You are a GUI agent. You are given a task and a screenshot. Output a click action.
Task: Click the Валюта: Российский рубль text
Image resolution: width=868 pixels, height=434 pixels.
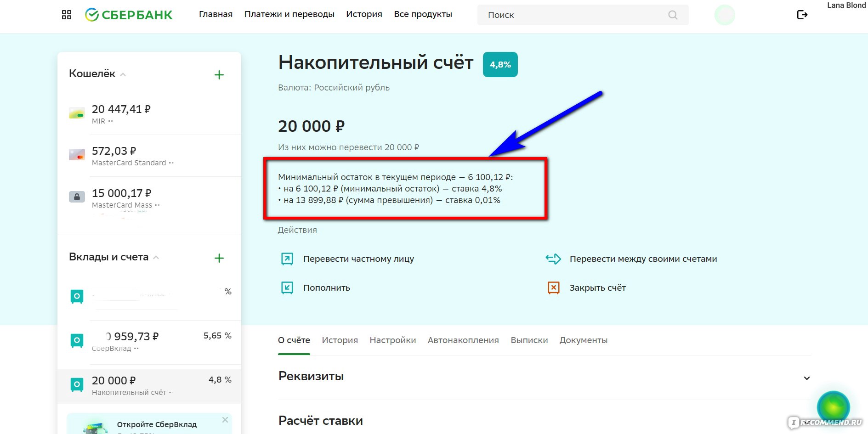click(x=334, y=88)
